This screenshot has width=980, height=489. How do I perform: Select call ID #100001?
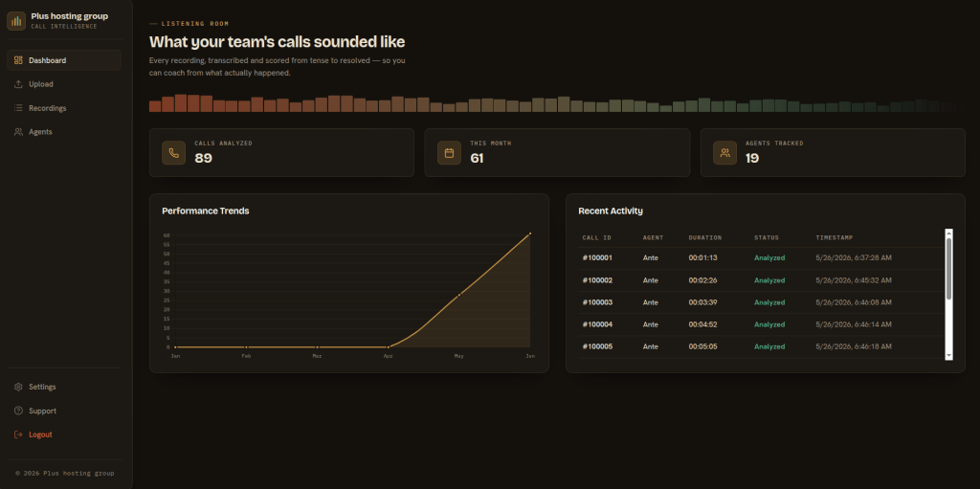pos(597,257)
